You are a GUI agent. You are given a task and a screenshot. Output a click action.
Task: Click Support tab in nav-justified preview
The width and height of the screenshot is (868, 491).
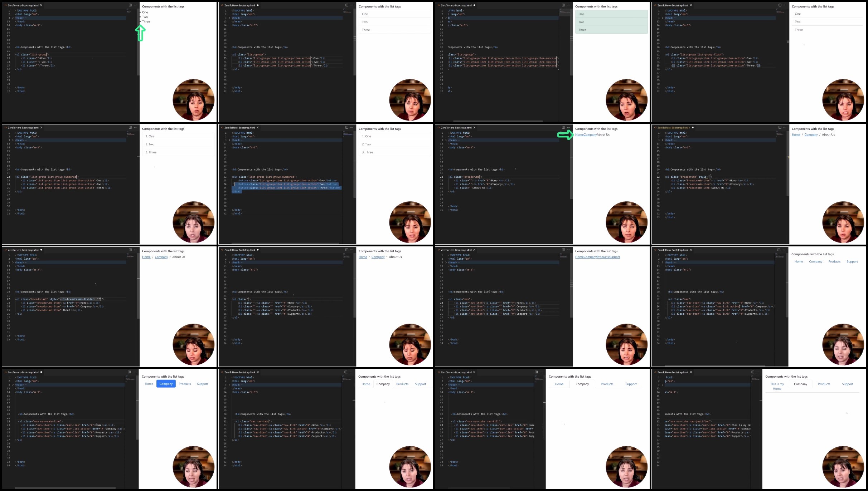[847, 384]
